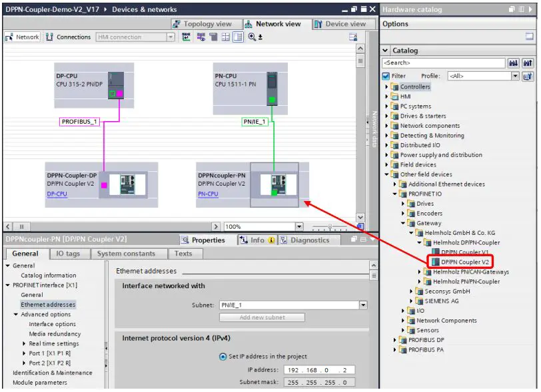Select Module parameters in properties tree
The image size is (541, 392).
click(x=40, y=383)
